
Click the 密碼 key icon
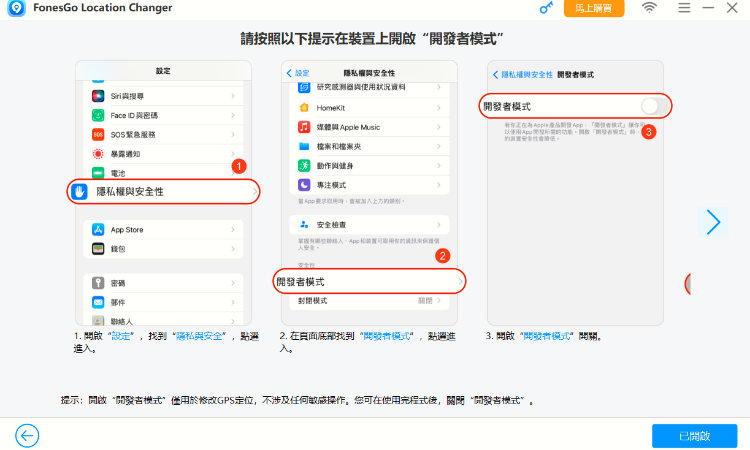98,283
